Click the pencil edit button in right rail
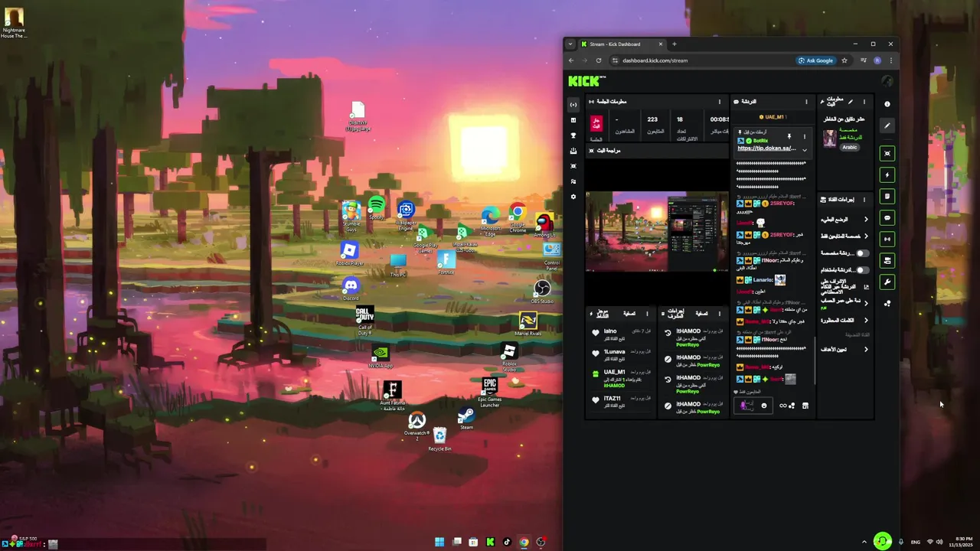Viewport: 980px width, 551px height. click(x=887, y=126)
